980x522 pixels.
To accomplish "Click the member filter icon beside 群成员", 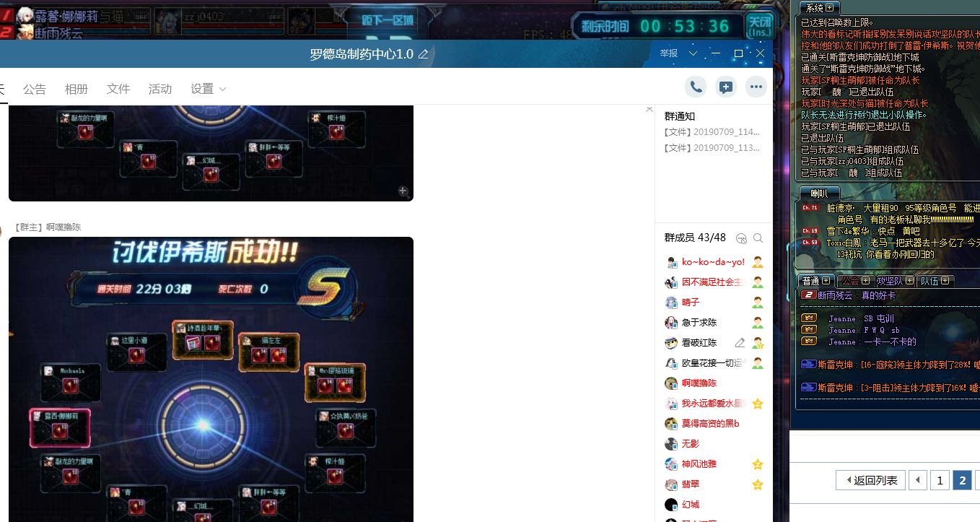I will click(x=740, y=238).
